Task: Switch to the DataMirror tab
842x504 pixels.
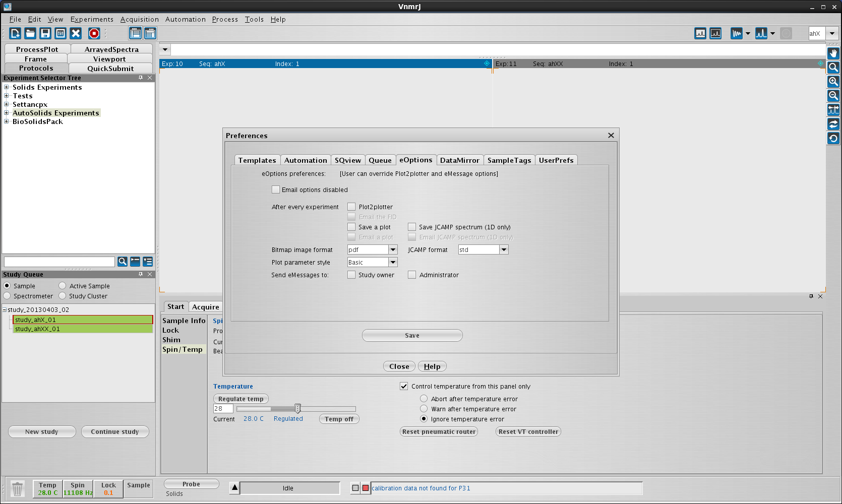Action: tap(459, 160)
